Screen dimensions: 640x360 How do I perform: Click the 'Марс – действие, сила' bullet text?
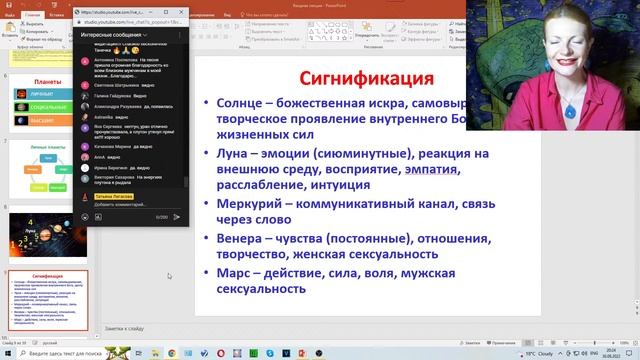[x=336, y=280]
